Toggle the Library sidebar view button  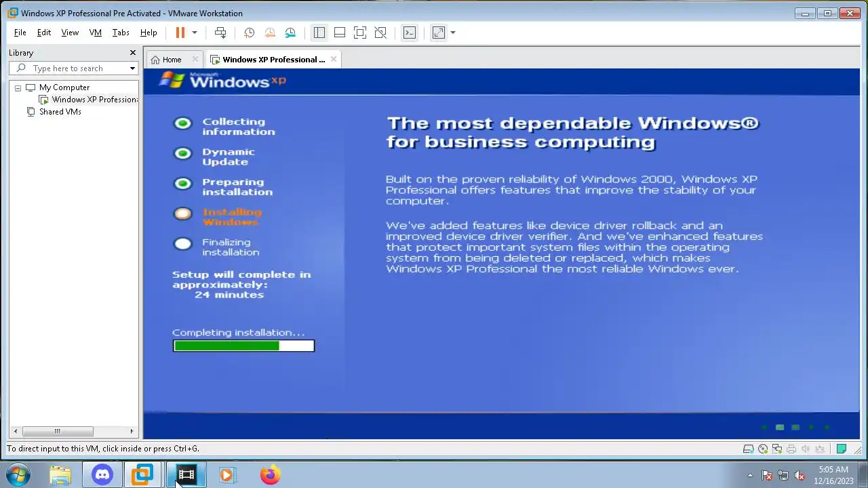click(x=319, y=33)
